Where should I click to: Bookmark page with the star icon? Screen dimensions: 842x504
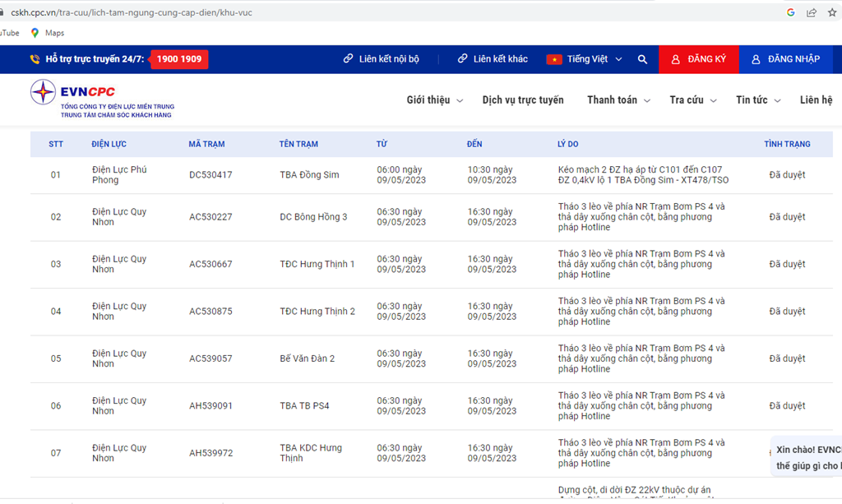(832, 12)
